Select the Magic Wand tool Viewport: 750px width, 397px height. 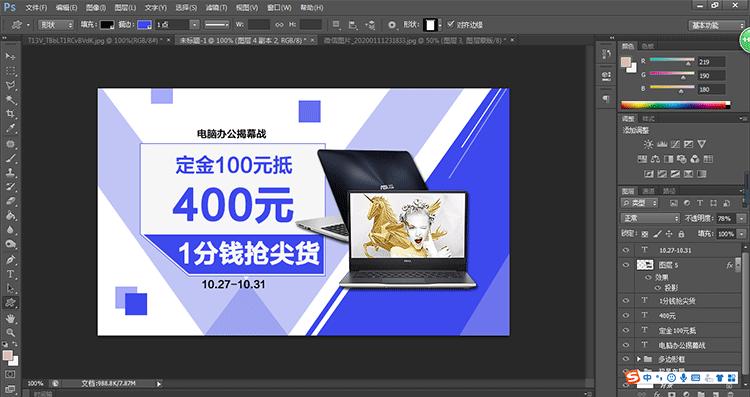[10, 100]
